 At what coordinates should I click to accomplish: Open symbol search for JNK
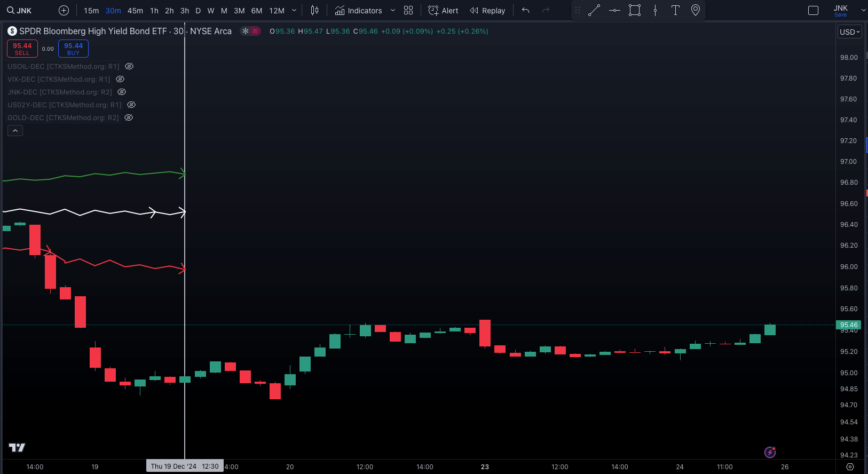point(19,11)
